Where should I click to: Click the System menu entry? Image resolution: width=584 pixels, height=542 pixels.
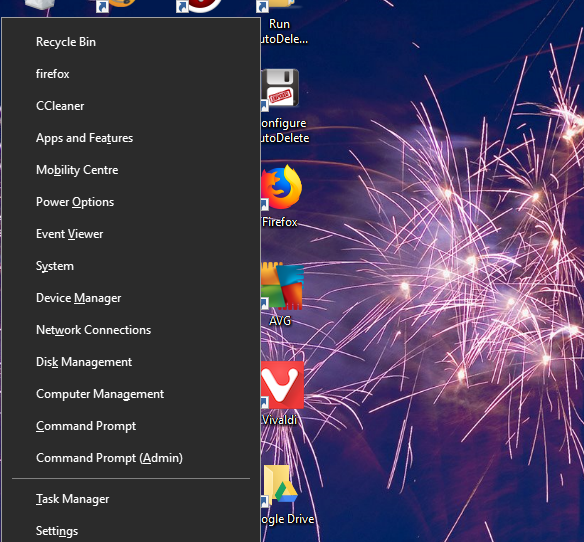coord(130,266)
